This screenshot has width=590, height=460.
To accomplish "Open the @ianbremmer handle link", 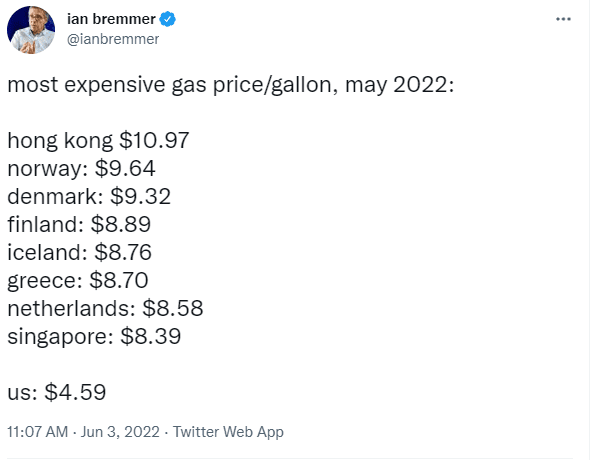I will (113, 39).
